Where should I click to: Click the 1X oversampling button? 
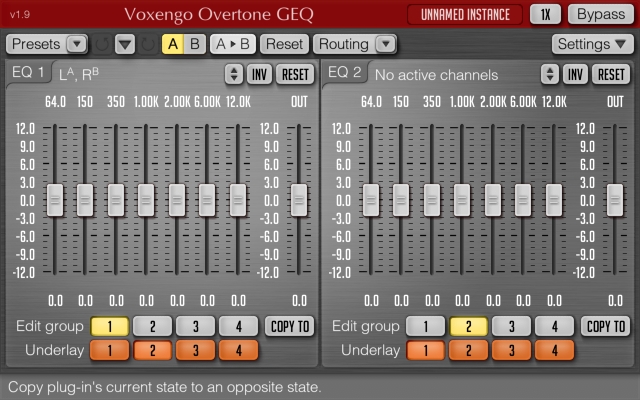tap(545, 15)
